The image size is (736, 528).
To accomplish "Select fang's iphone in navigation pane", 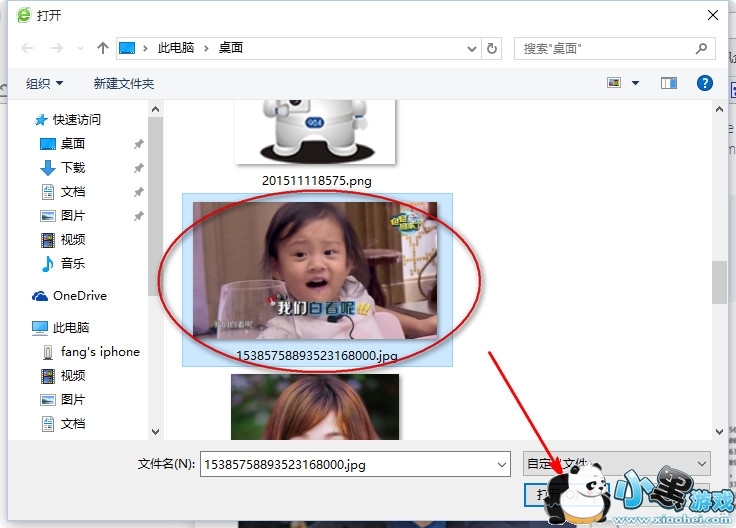I will 100,352.
